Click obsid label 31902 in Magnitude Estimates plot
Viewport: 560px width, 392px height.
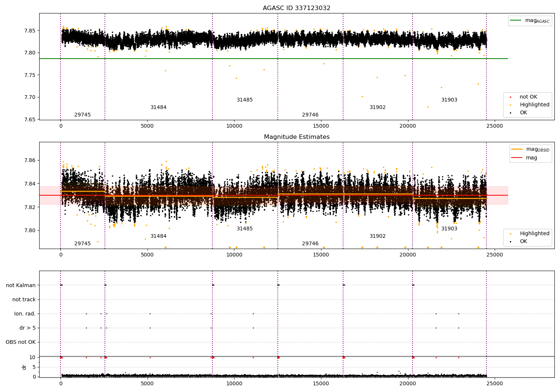[377, 236]
